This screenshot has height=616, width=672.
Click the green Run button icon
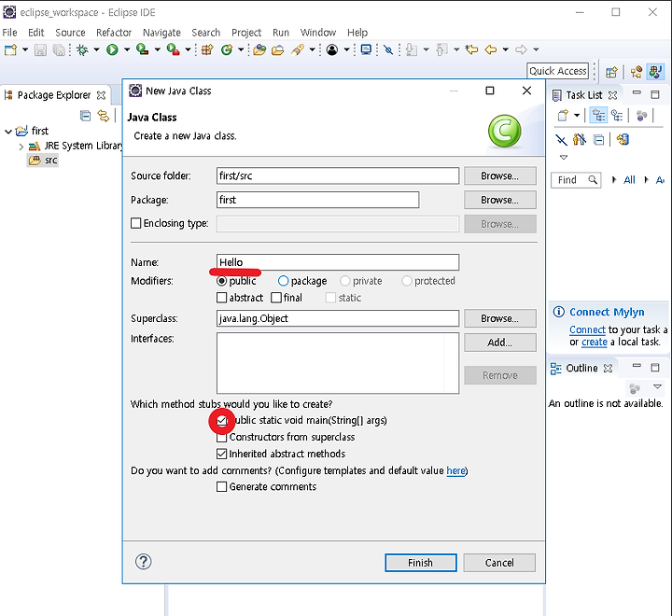point(112,49)
